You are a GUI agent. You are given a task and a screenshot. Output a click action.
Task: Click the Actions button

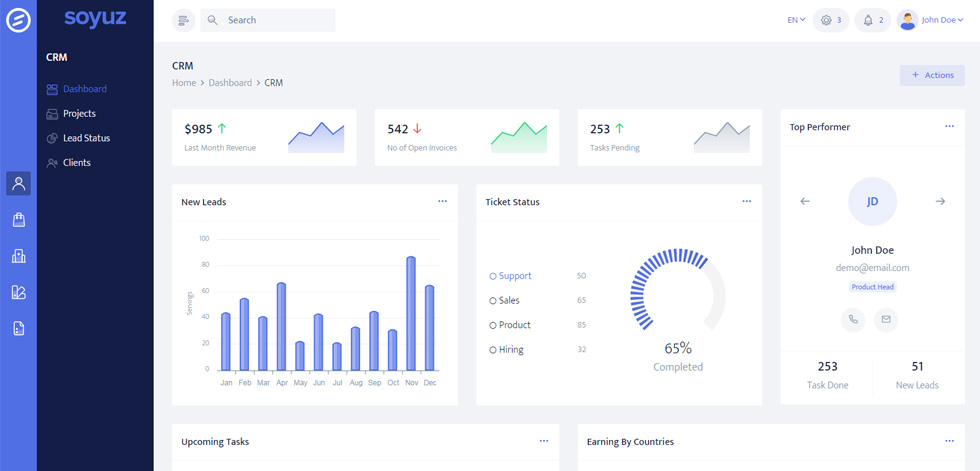click(x=932, y=75)
